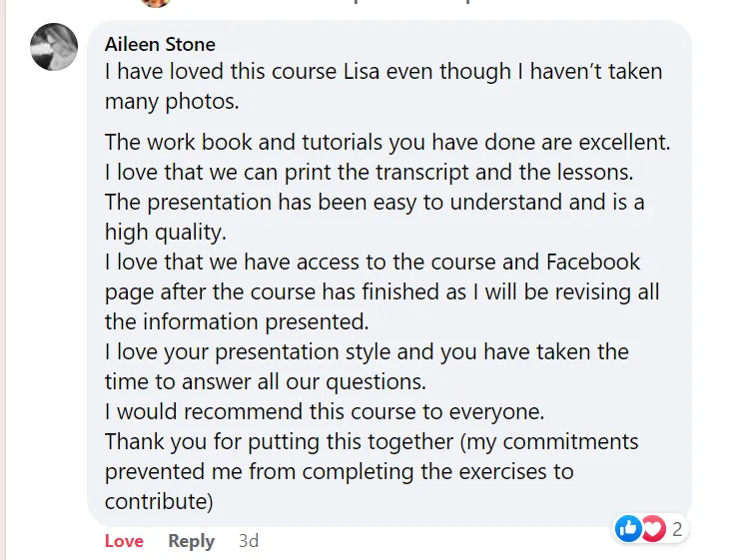Click the blue thumbs-up Like reaction icon
This screenshot has width=755, height=560.
coord(629,528)
